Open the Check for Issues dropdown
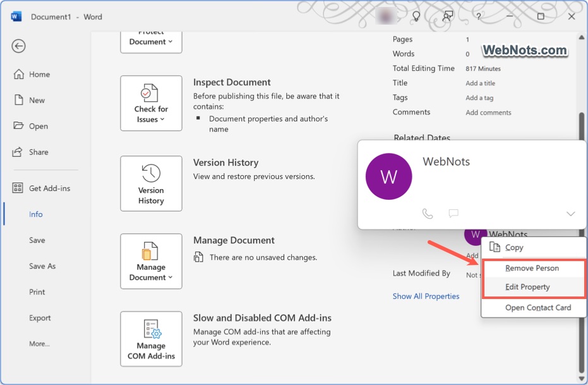The width and height of the screenshot is (588, 385). 151,103
